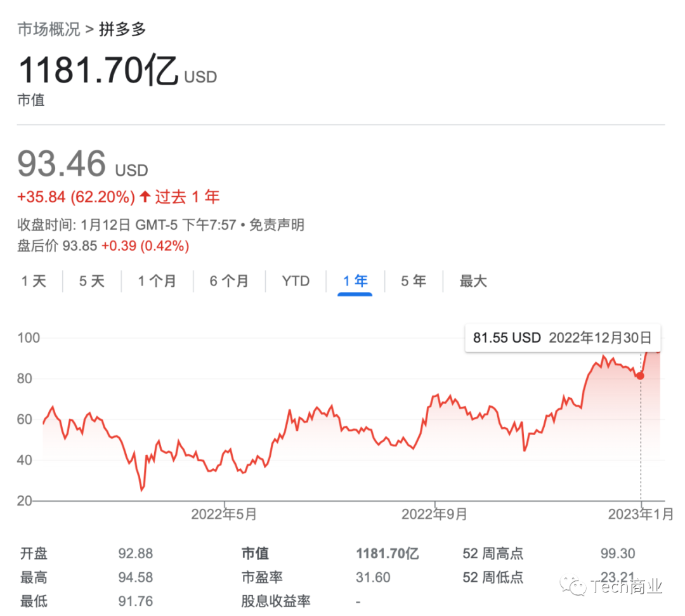Show the 5 年 price history
The height and width of the screenshot is (616, 685).
[413, 281]
